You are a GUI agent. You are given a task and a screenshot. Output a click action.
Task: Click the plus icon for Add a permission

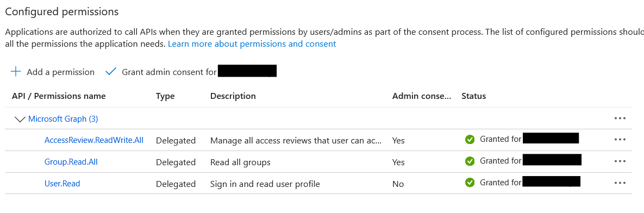coord(16,72)
